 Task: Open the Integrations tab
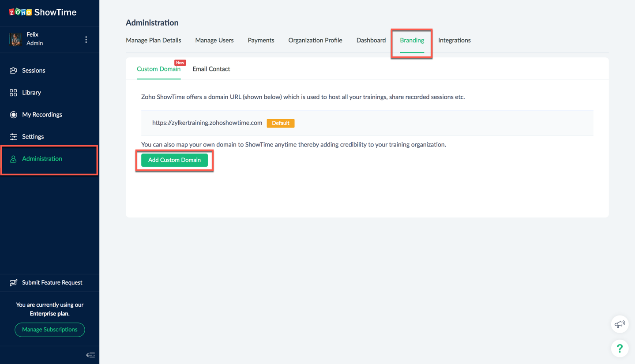454,40
